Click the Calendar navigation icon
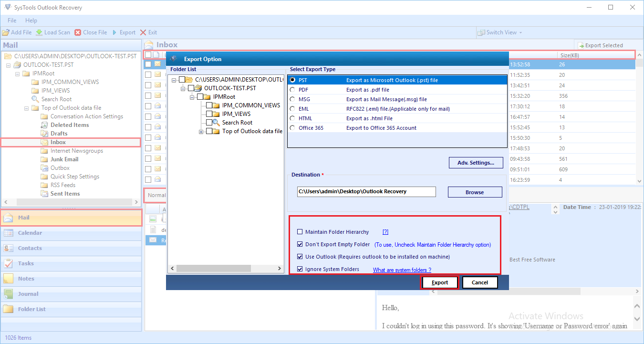This screenshot has width=644, height=344. [8, 233]
